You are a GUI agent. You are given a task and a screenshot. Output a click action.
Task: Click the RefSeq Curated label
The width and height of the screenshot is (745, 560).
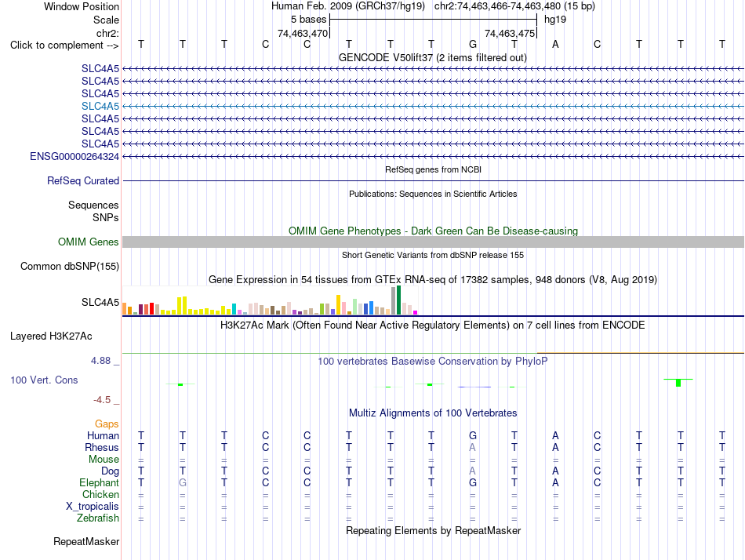tap(83, 180)
